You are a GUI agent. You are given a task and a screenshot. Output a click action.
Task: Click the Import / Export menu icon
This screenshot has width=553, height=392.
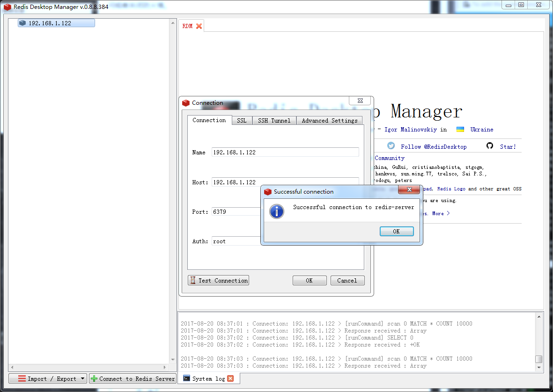(22, 378)
